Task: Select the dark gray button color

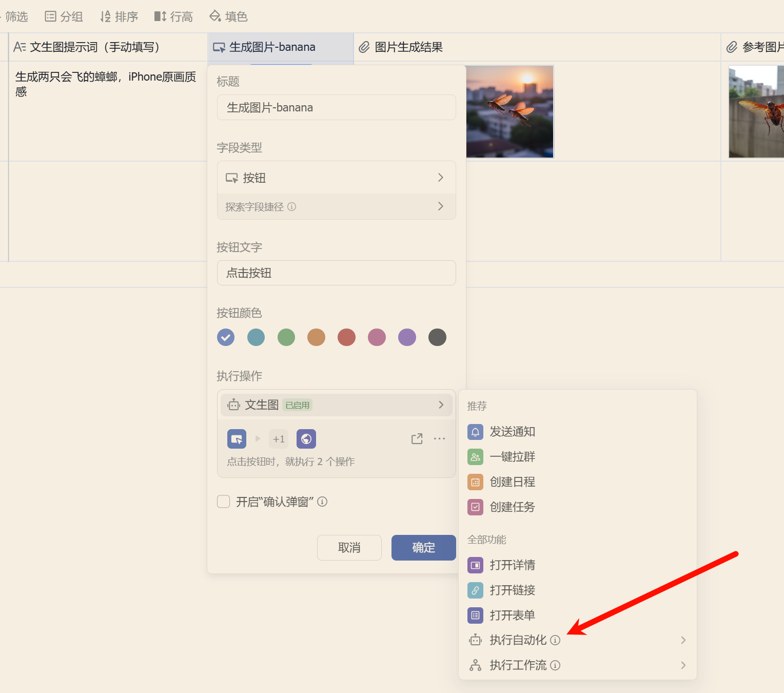Action: point(437,337)
